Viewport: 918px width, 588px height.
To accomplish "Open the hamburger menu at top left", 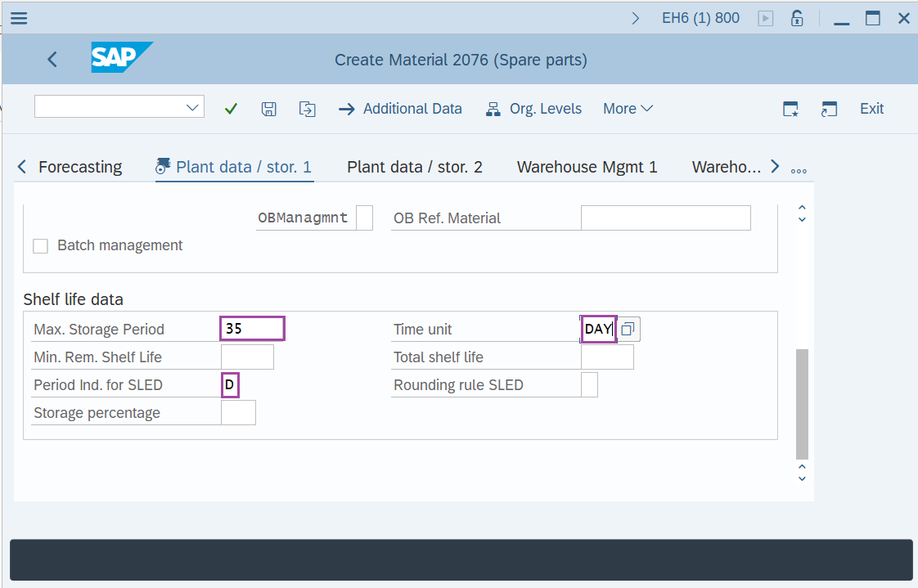I will tap(18, 18).
